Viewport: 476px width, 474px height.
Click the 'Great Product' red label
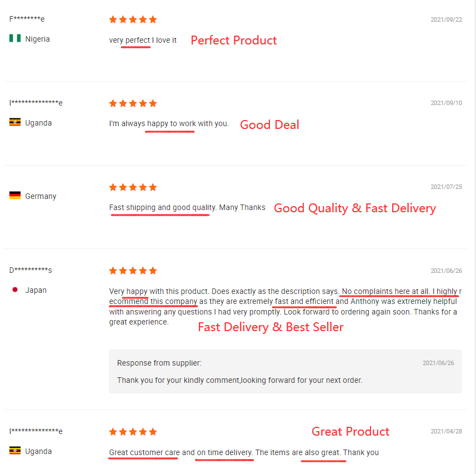[350, 431]
